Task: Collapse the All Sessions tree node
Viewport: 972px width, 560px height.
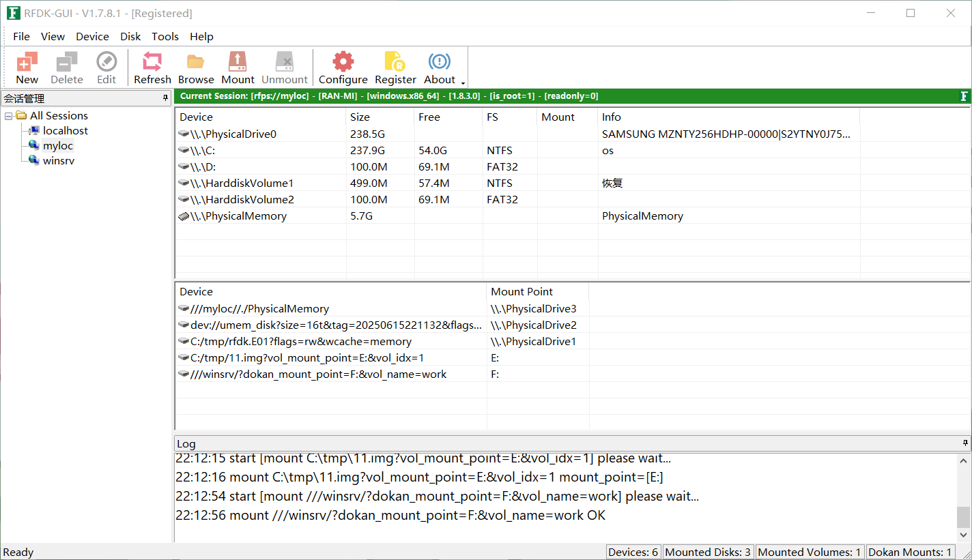Action: pos(8,116)
